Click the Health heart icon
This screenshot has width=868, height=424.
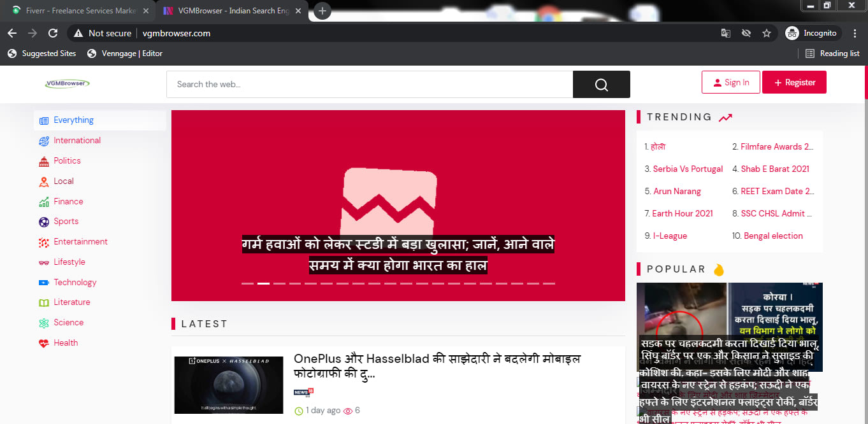coord(43,343)
